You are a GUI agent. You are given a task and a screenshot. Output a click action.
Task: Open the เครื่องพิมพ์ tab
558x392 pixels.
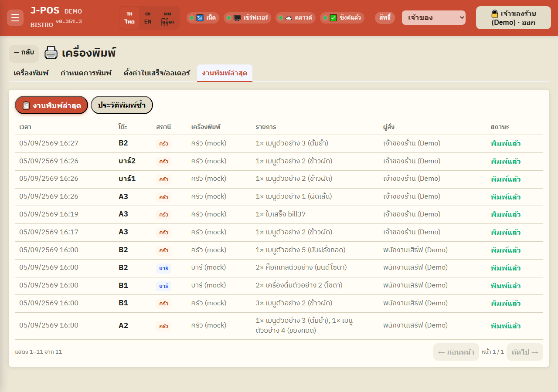coord(31,73)
